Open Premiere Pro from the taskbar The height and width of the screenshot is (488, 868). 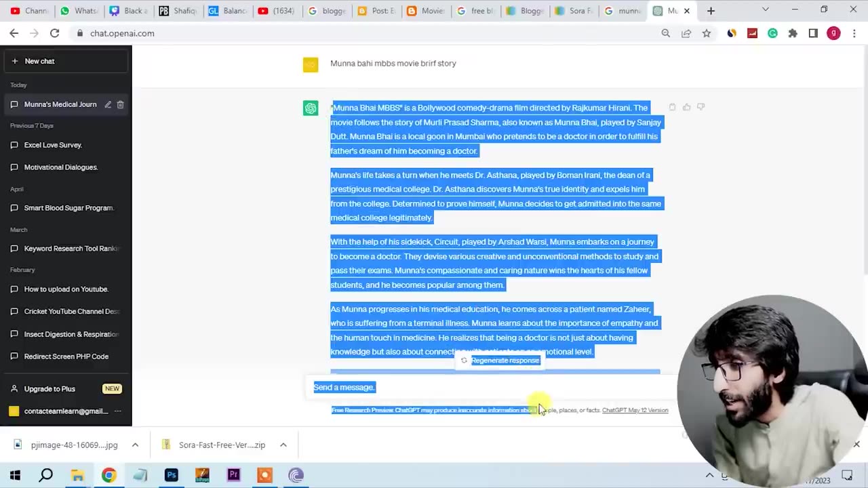pyautogui.click(x=233, y=475)
